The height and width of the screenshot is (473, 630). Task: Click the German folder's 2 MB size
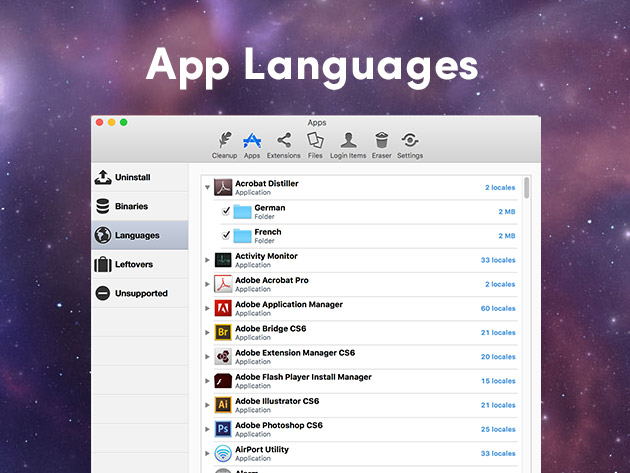[507, 211]
